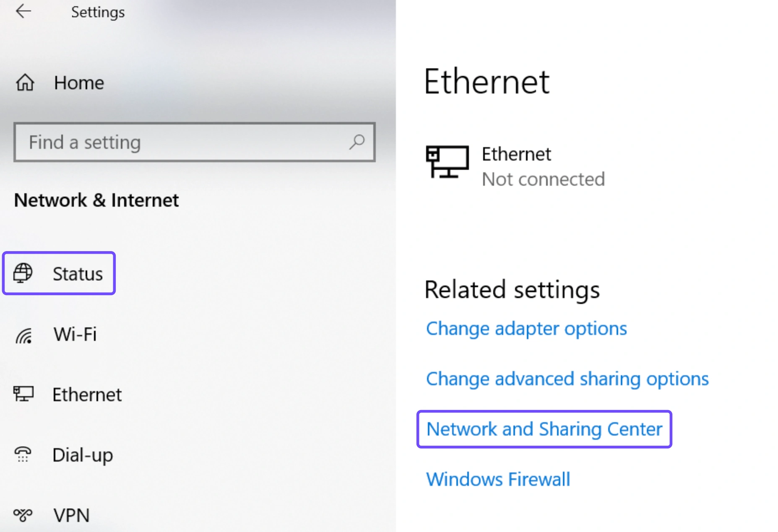This screenshot has height=532, width=778.
Task: Click the Dial-up phone icon
Action: [23, 454]
